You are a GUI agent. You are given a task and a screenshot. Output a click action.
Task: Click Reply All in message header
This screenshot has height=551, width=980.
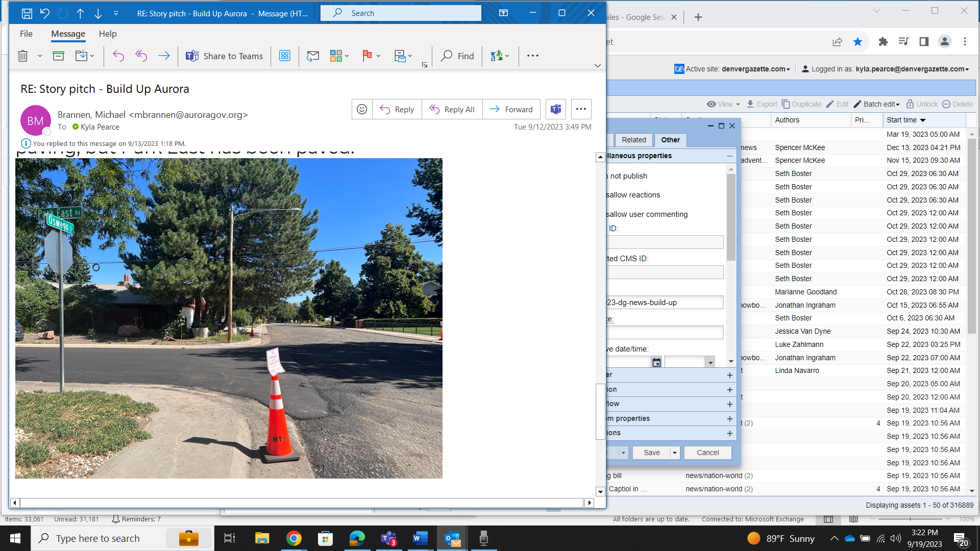[x=452, y=109]
